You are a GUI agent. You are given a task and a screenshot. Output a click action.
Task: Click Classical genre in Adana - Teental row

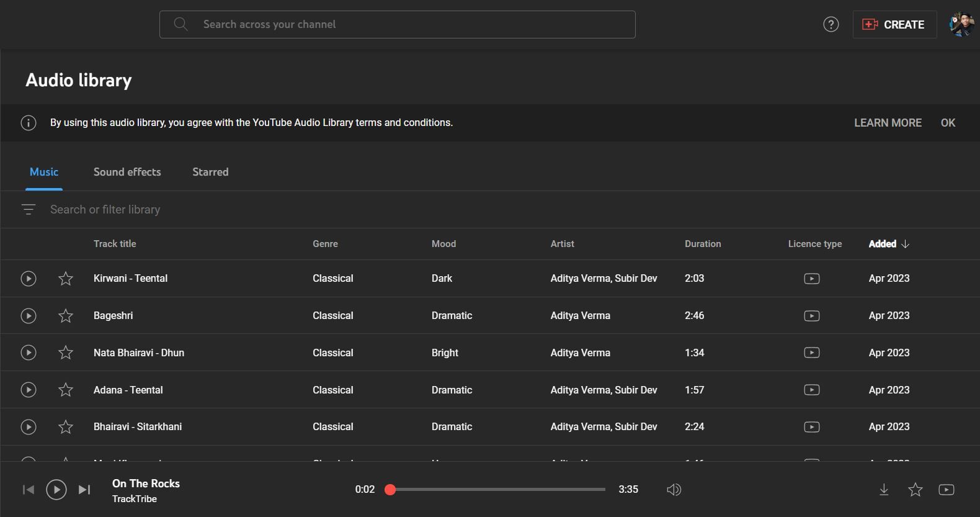pyautogui.click(x=333, y=390)
